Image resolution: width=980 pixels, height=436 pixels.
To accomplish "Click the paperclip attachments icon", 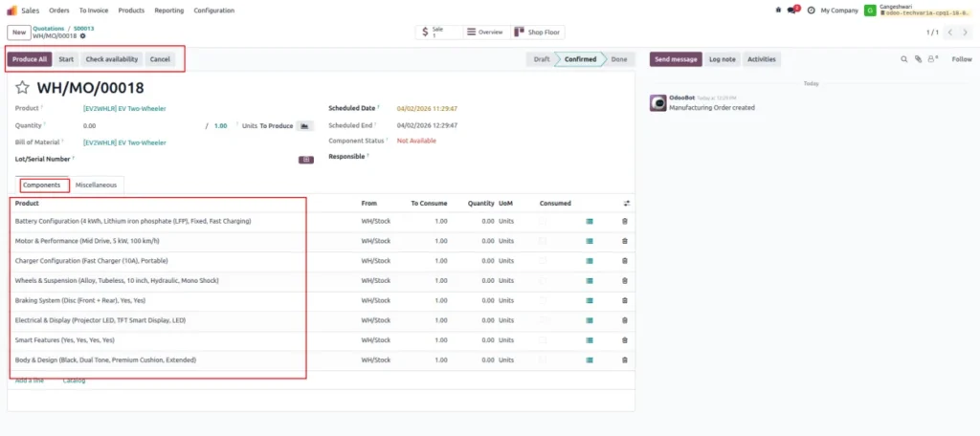I will coord(918,59).
